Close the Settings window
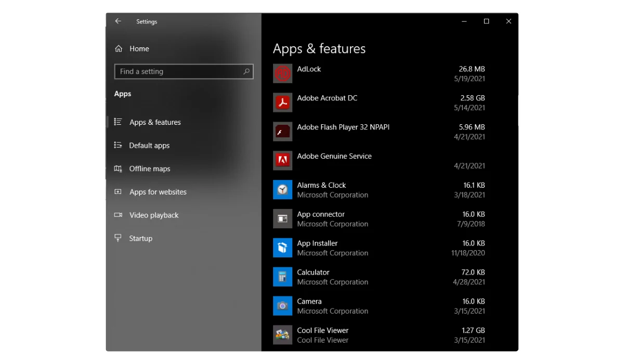Screen dimensions: 624x364 [x=509, y=21]
